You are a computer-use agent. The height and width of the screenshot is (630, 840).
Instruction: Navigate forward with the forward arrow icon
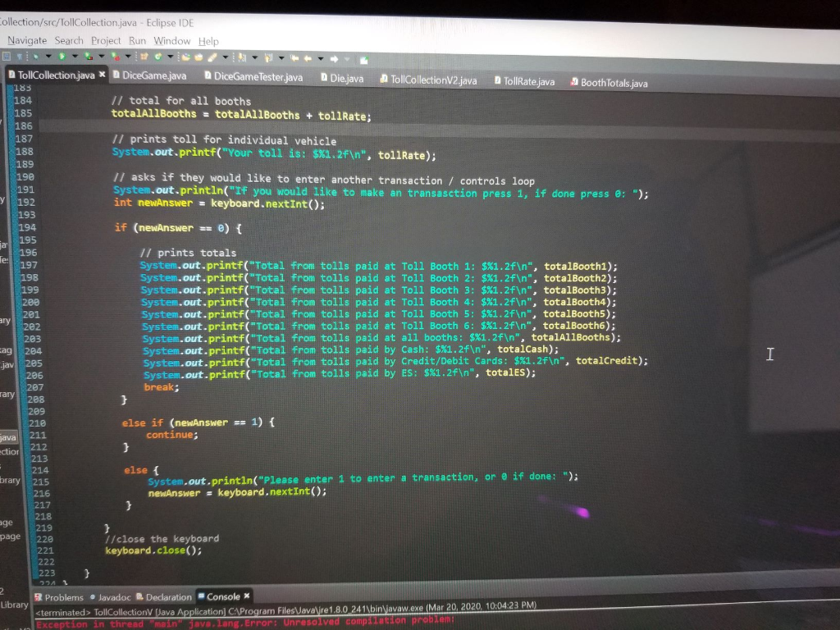[334, 57]
